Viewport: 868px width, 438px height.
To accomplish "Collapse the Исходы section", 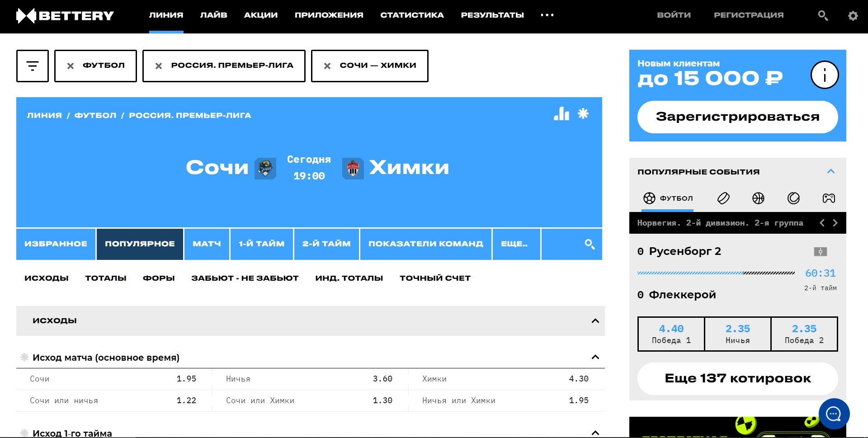I will [595, 321].
